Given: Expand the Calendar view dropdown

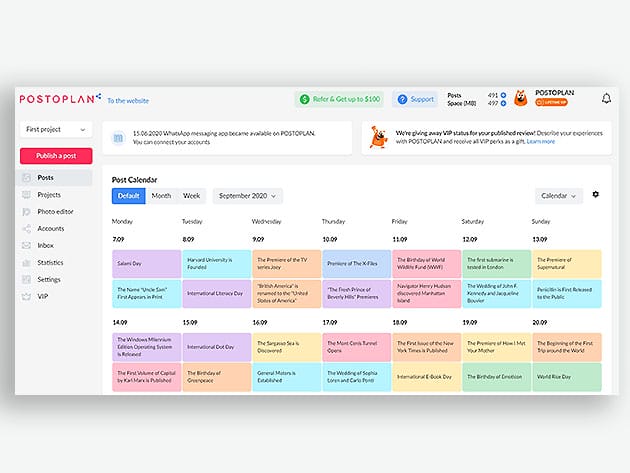Looking at the screenshot, I should pyautogui.click(x=558, y=196).
